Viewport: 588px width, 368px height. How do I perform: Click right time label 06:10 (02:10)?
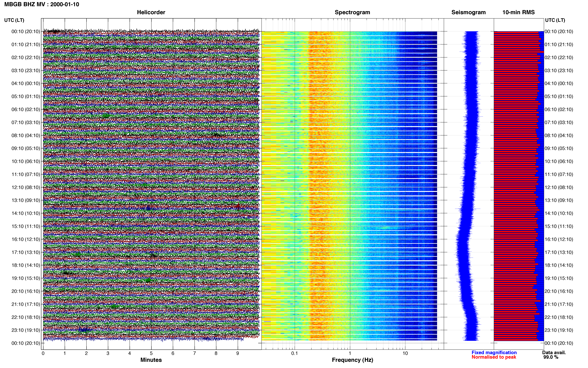pos(559,109)
